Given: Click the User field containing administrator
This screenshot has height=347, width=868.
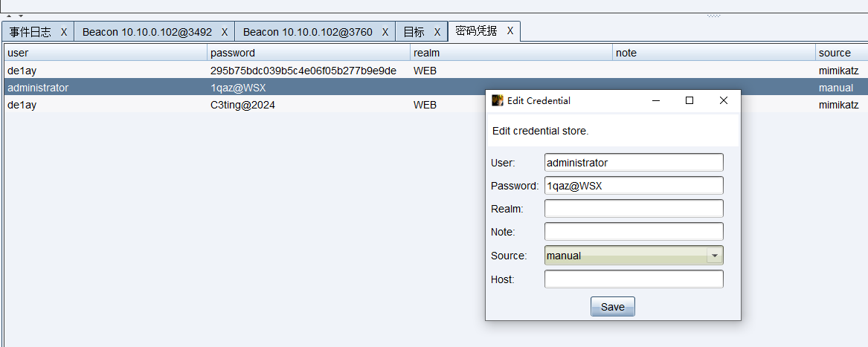Looking at the screenshot, I should [633, 163].
